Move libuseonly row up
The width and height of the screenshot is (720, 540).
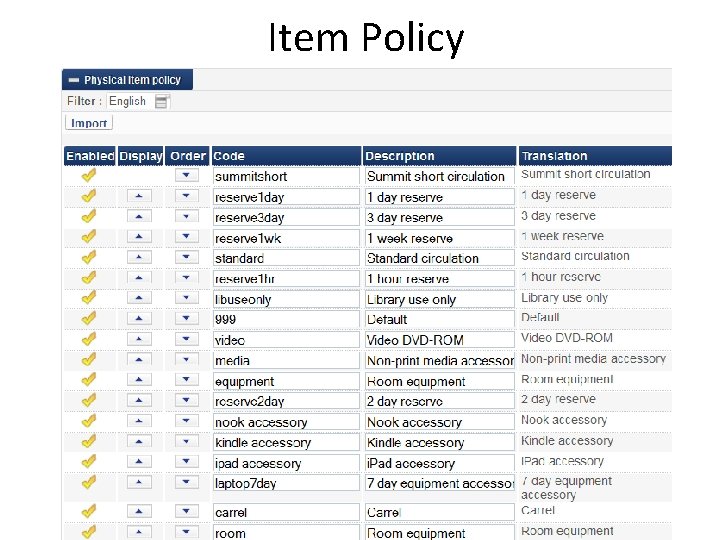[139, 298]
